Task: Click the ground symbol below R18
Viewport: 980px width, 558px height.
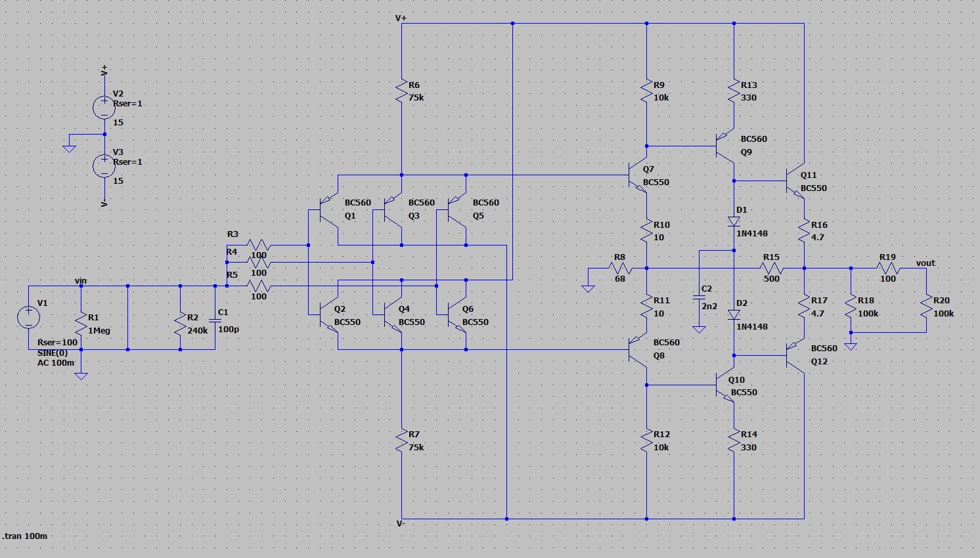Action: point(851,346)
